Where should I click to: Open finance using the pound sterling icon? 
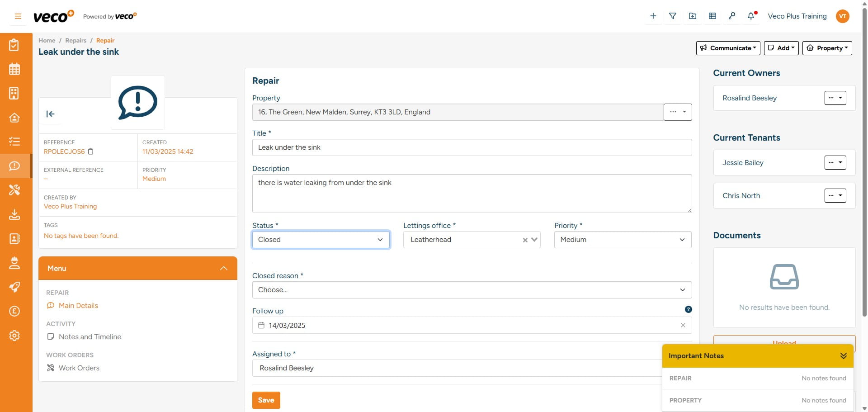click(x=14, y=311)
